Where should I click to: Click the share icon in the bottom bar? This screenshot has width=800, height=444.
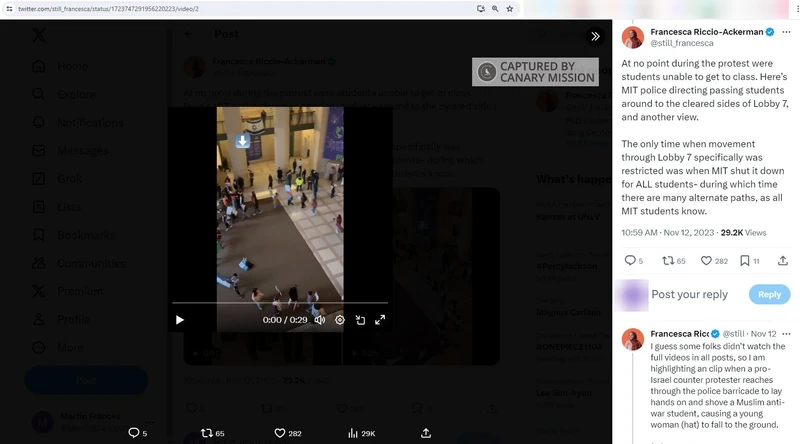point(426,433)
